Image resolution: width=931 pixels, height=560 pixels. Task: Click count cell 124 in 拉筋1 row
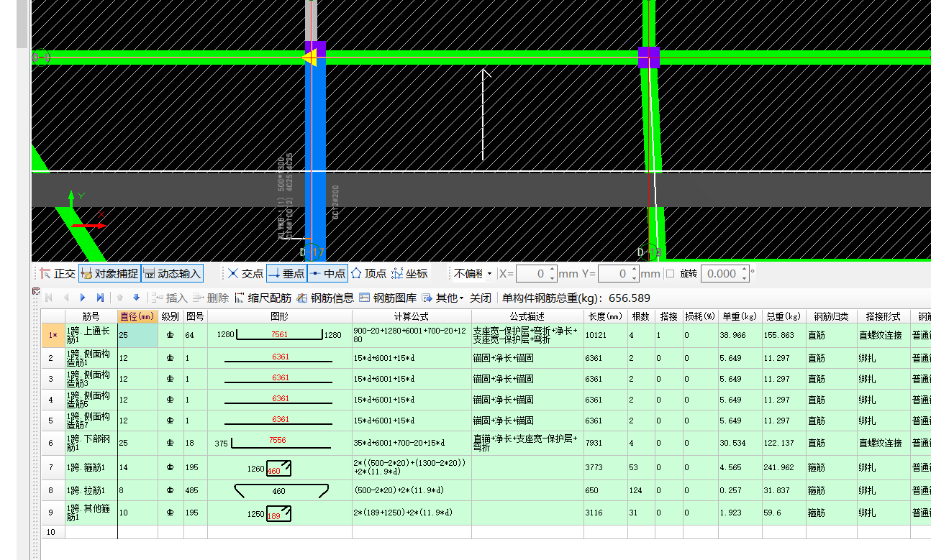[x=641, y=490]
